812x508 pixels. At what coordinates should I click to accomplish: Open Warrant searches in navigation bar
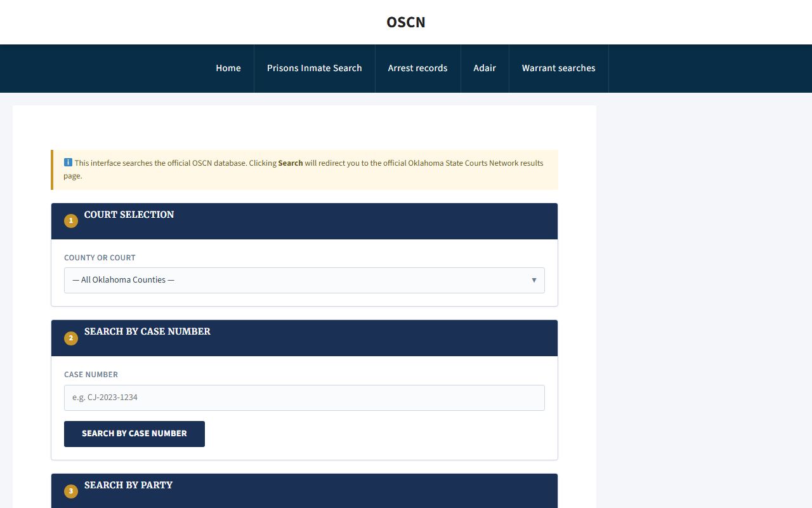pos(559,68)
